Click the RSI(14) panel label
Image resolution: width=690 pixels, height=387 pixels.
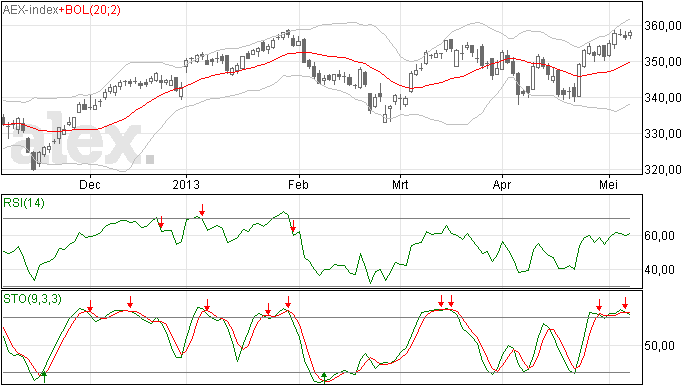tap(24, 203)
